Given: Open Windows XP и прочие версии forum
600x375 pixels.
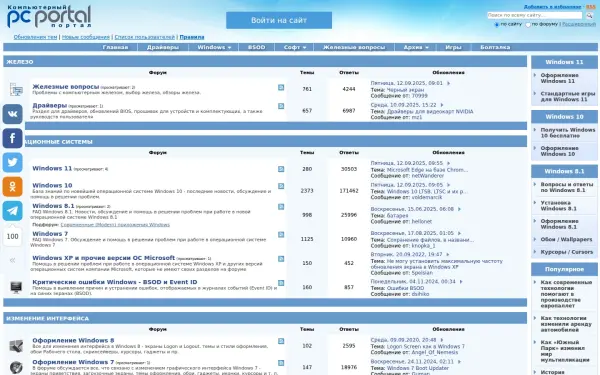Looking at the screenshot, I should (x=103, y=258).
